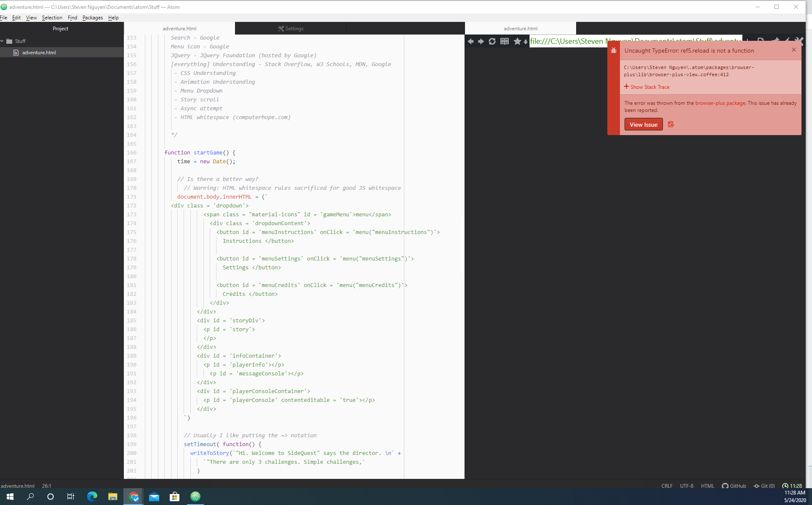Change CRLF line ending setting
Viewport: 812px width, 505px height.
coord(667,486)
